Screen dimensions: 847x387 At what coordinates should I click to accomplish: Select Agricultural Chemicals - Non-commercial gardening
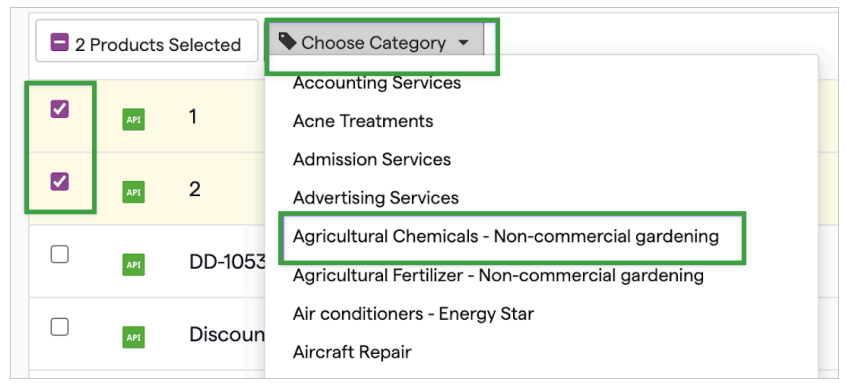[506, 237]
